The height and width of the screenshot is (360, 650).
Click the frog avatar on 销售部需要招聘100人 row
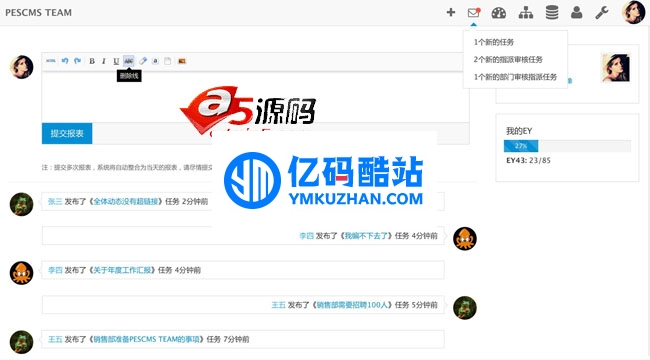[x=465, y=307]
